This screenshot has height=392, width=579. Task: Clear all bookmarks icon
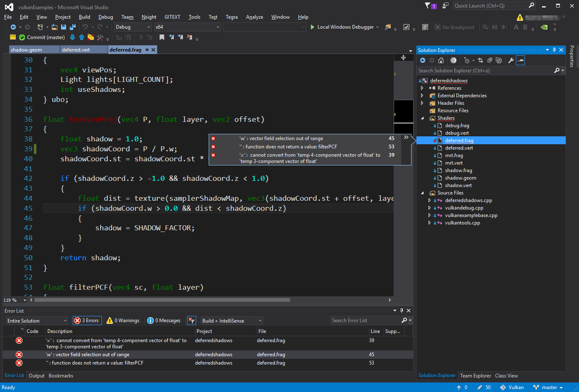click(190, 37)
